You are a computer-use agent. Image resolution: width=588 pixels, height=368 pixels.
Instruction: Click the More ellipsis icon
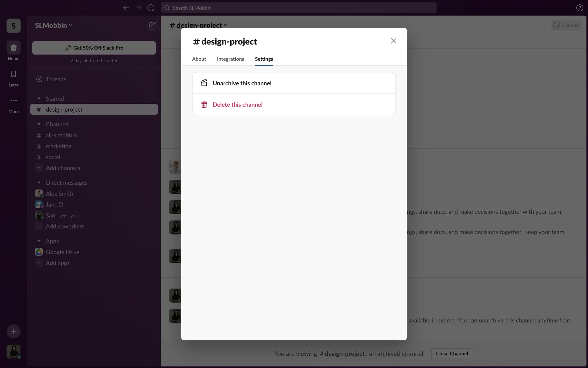pyautogui.click(x=13, y=101)
